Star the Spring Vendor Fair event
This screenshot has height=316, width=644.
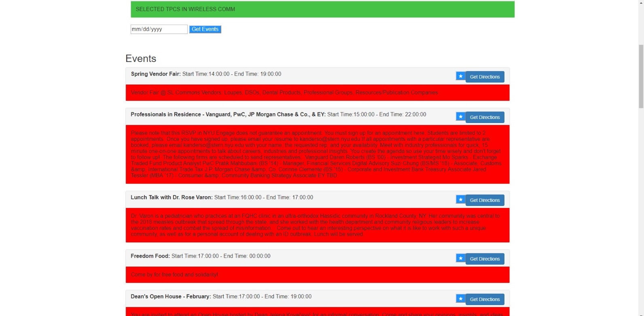click(x=460, y=76)
